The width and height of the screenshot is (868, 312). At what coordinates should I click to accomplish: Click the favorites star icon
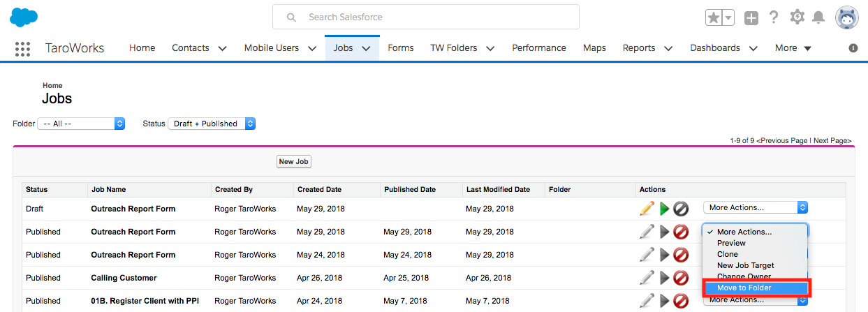click(x=713, y=18)
